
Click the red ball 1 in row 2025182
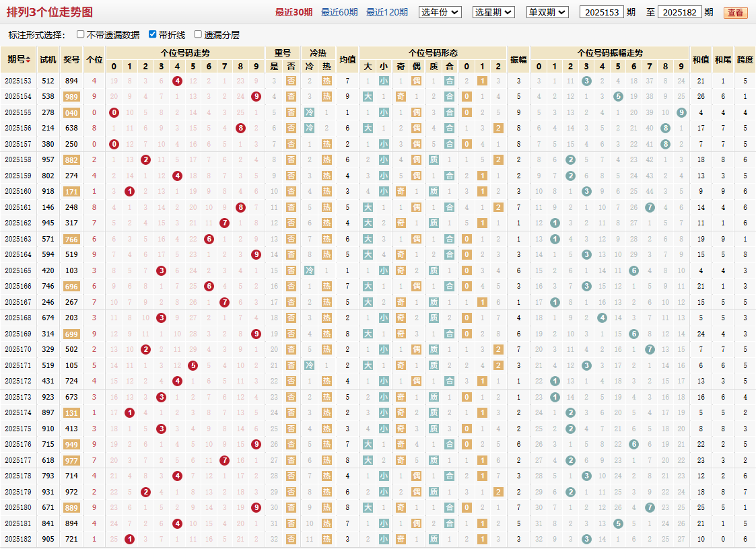(x=130, y=540)
